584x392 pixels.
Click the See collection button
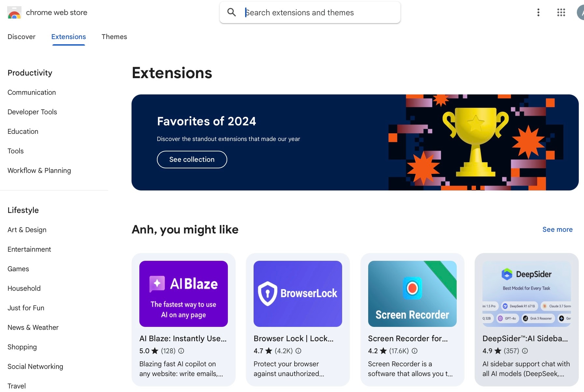point(192,160)
